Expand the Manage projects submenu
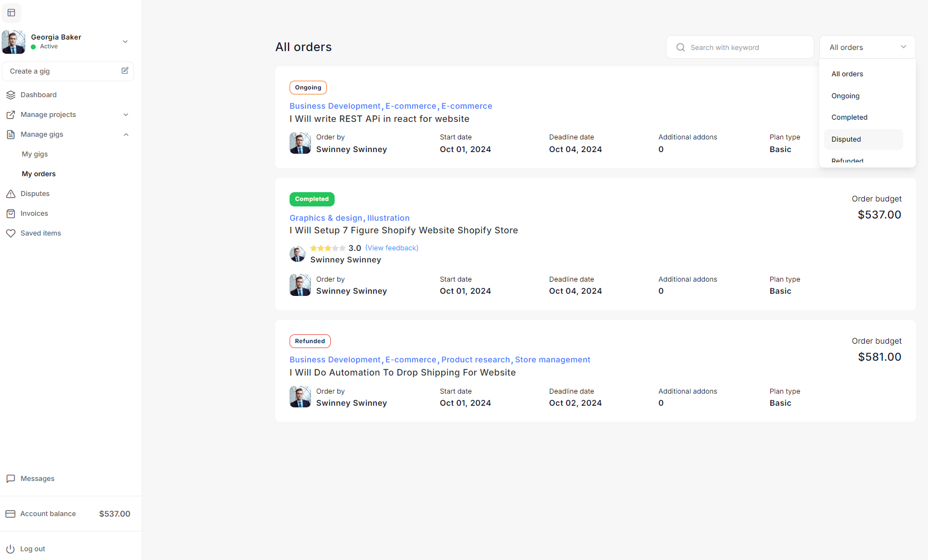This screenshot has width=928, height=560. click(126, 115)
